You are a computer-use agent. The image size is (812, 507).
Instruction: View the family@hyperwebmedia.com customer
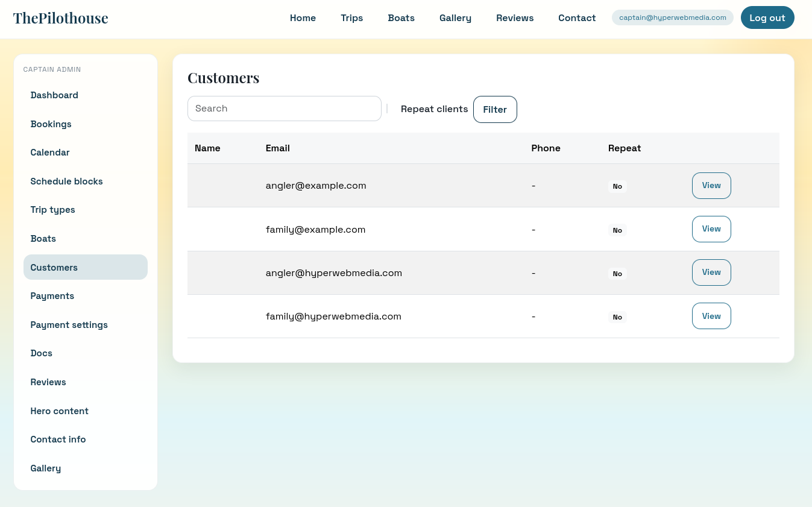(711, 316)
